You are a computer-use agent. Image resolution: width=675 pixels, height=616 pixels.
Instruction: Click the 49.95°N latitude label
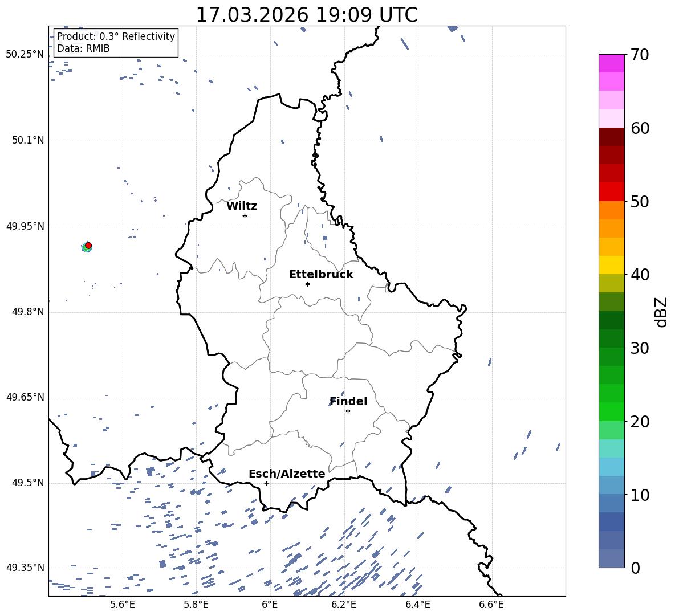[x=25, y=226]
